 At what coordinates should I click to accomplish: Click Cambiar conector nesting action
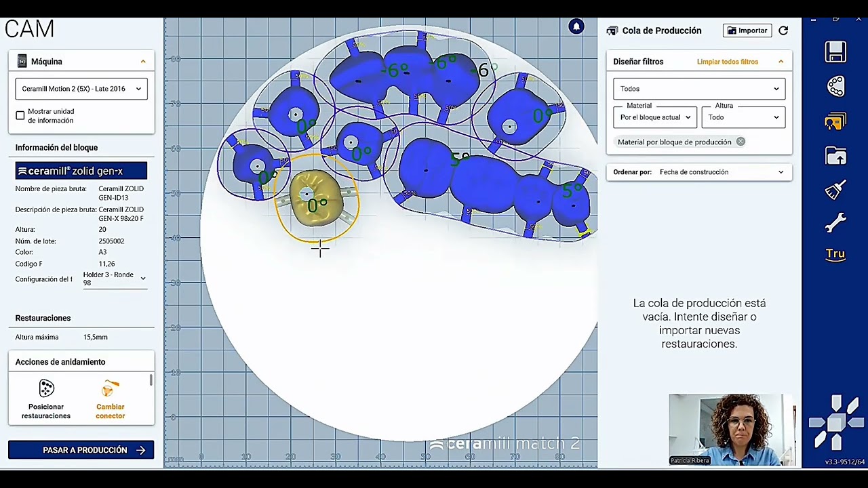tap(110, 399)
